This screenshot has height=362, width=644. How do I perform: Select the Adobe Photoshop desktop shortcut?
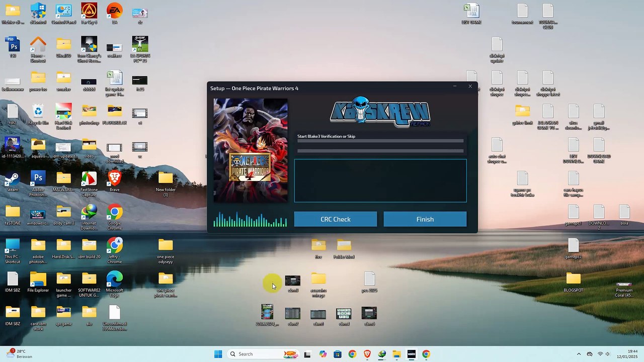(38, 185)
